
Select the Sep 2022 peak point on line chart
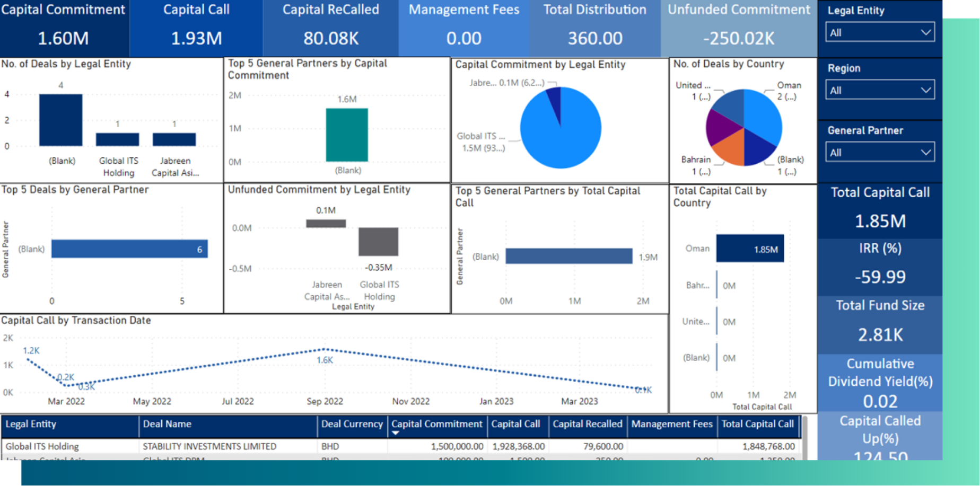point(325,349)
